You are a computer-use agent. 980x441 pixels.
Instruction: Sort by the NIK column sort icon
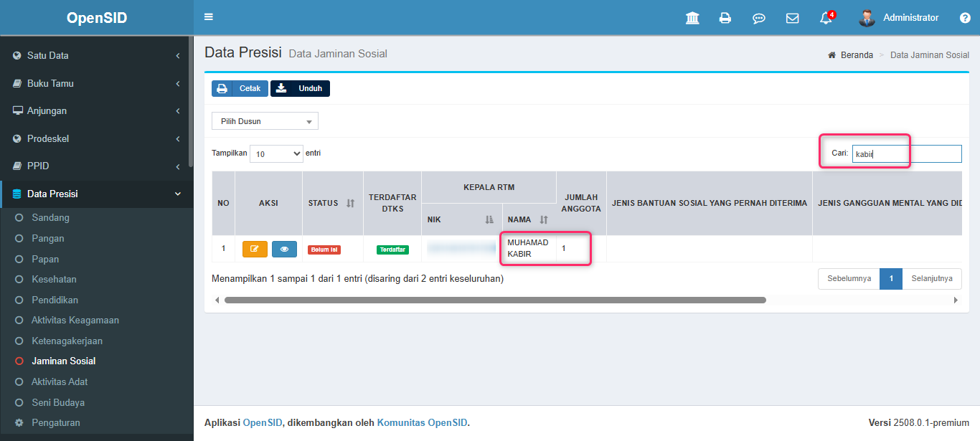(489, 220)
